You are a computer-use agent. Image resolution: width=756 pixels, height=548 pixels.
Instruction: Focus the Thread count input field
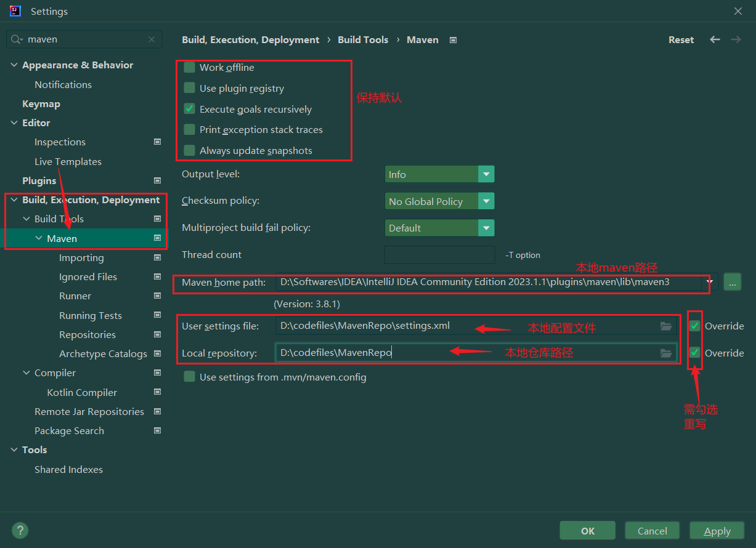439,254
